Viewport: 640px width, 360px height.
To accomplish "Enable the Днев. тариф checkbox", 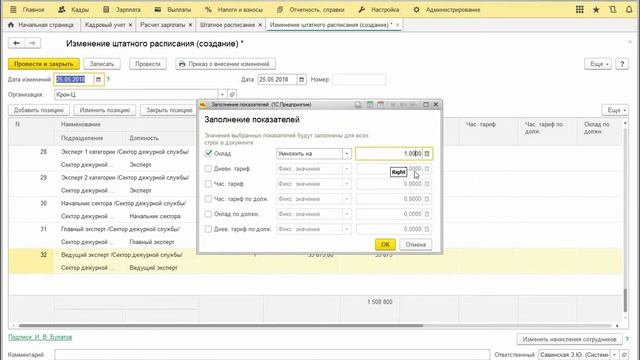I will 208,169.
